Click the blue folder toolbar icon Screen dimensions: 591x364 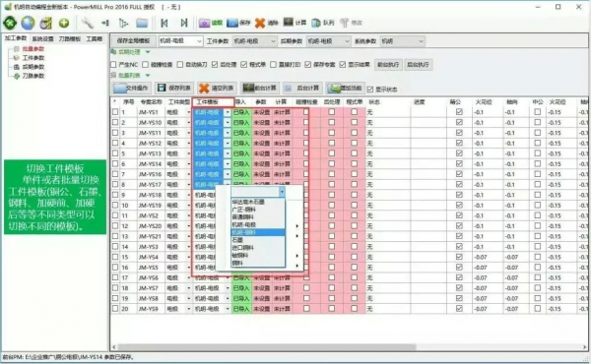(x=142, y=23)
